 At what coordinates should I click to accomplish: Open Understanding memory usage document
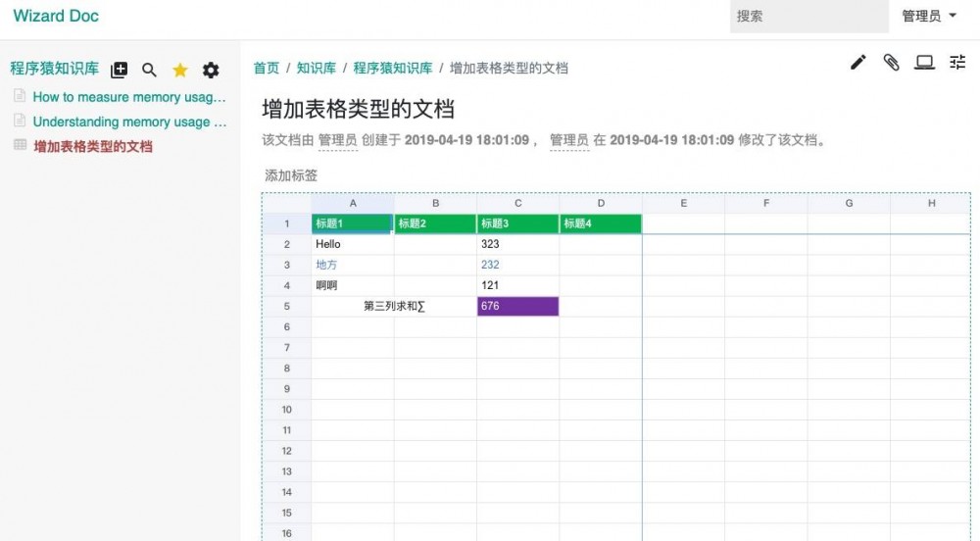[x=129, y=122]
